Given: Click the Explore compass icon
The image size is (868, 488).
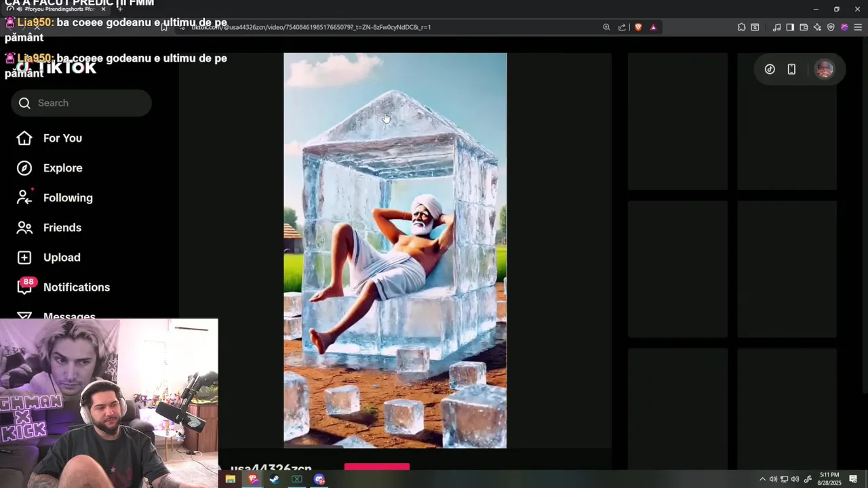Looking at the screenshot, I should pyautogui.click(x=24, y=168).
